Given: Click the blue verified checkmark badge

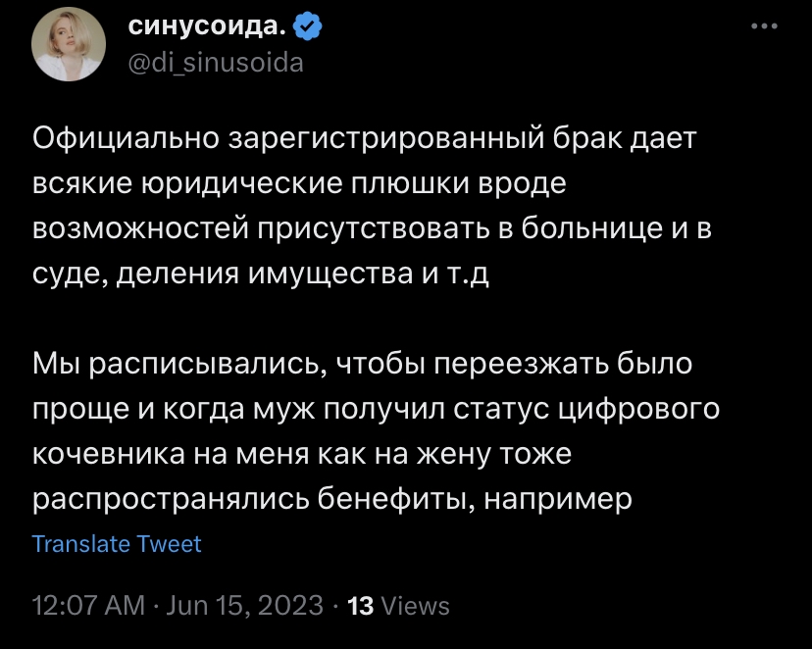Looking at the screenshot, I should pyautogui.click(x=308, y=29).
